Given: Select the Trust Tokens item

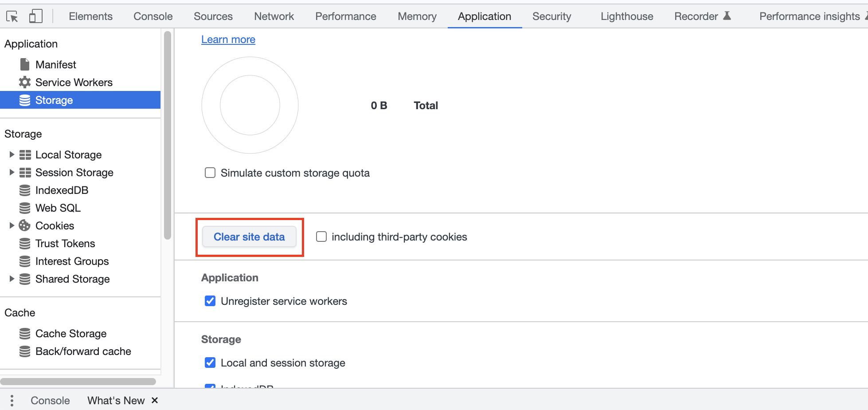Looking at the screenshot, I should [x=65, y=243].
